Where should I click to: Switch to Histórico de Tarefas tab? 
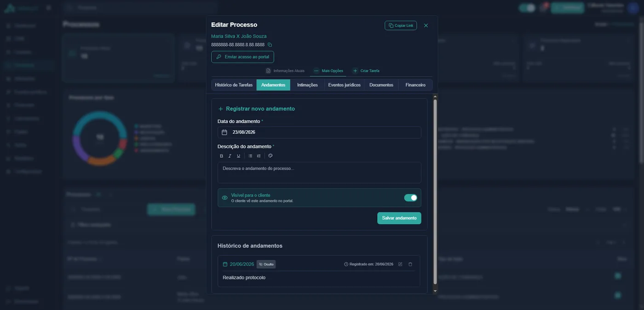click(x=234, y=85)
